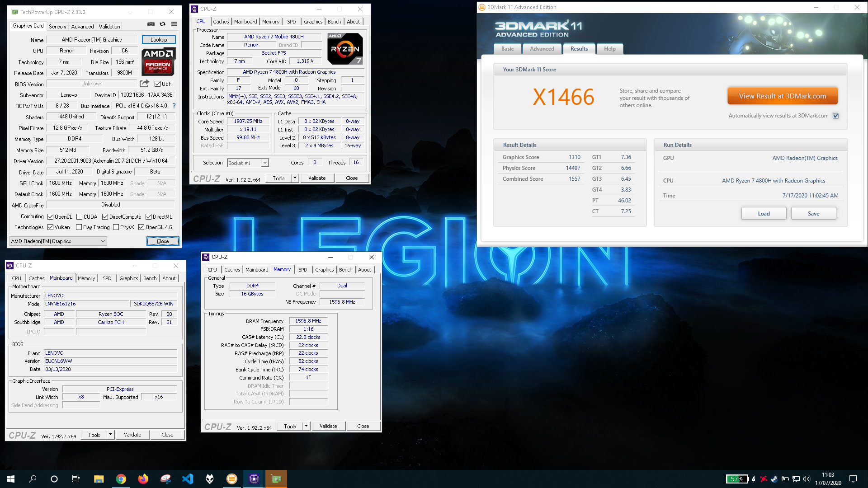Expand Tools arrow in CPU tab window
The width and height of the screenshot is (868, 488).
click(x=295, y=178)
